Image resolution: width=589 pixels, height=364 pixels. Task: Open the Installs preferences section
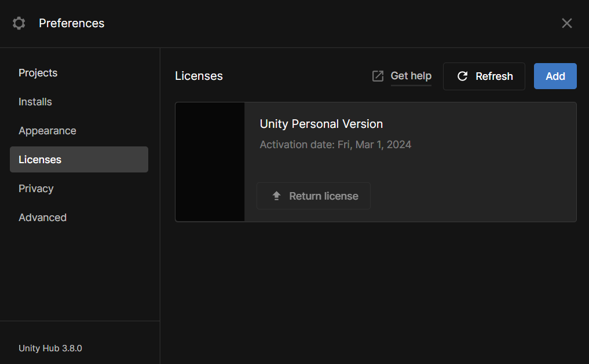[79, 102]
